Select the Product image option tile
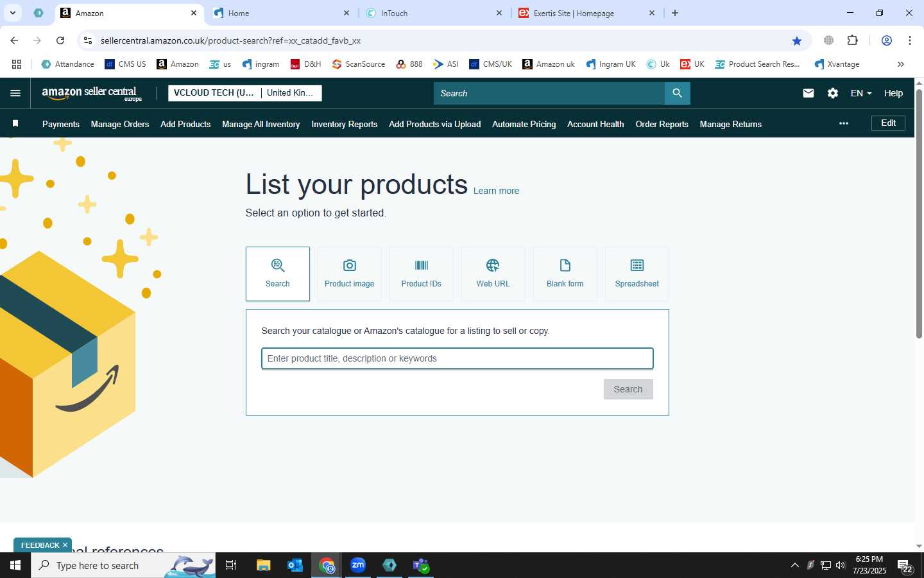Image resolution: width=924 pixels, height=578 pixels. [350, 274]
